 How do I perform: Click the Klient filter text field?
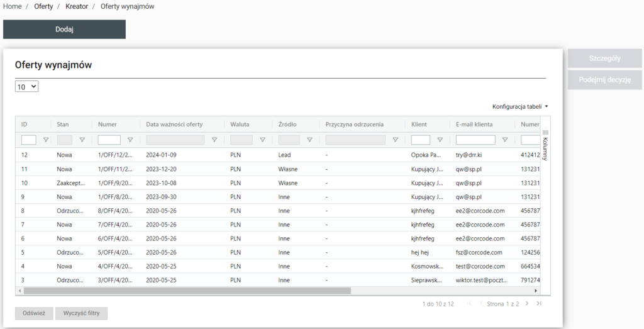421,140
